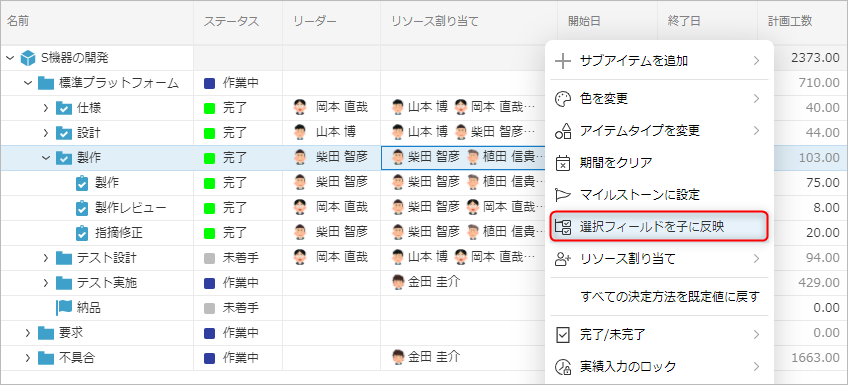Click the 要求 folder icon
The image size is (848, 385).
46,333
